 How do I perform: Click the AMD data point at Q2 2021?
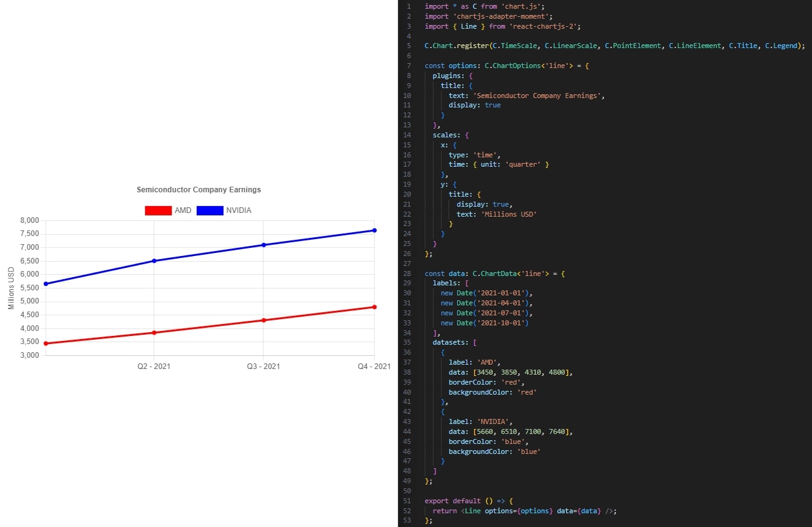(x=154, y=333)
